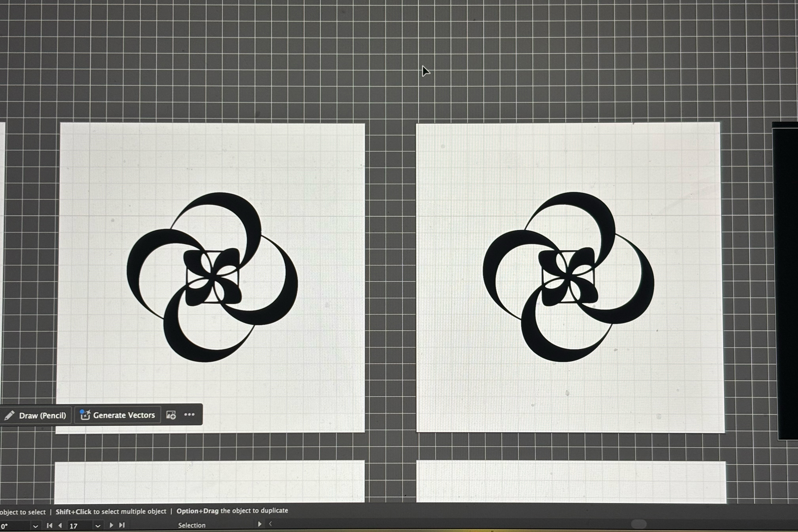Screen dimensions: 798x532
Task: Open the status bar arrow menu
Action: pos(260,524)
